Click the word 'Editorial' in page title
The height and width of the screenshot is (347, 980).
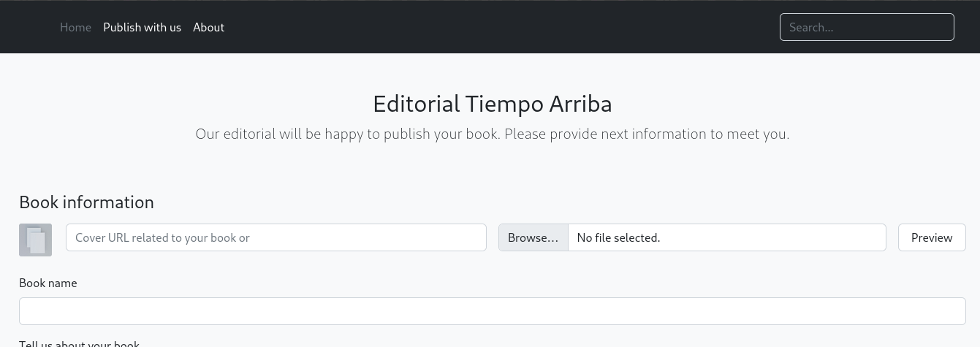point(416,104)
